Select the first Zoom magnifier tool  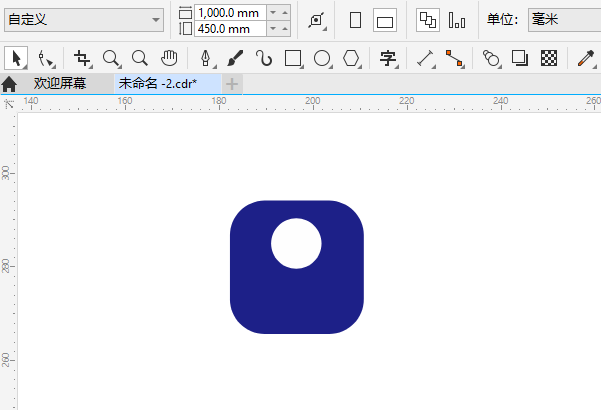(111, 59)
